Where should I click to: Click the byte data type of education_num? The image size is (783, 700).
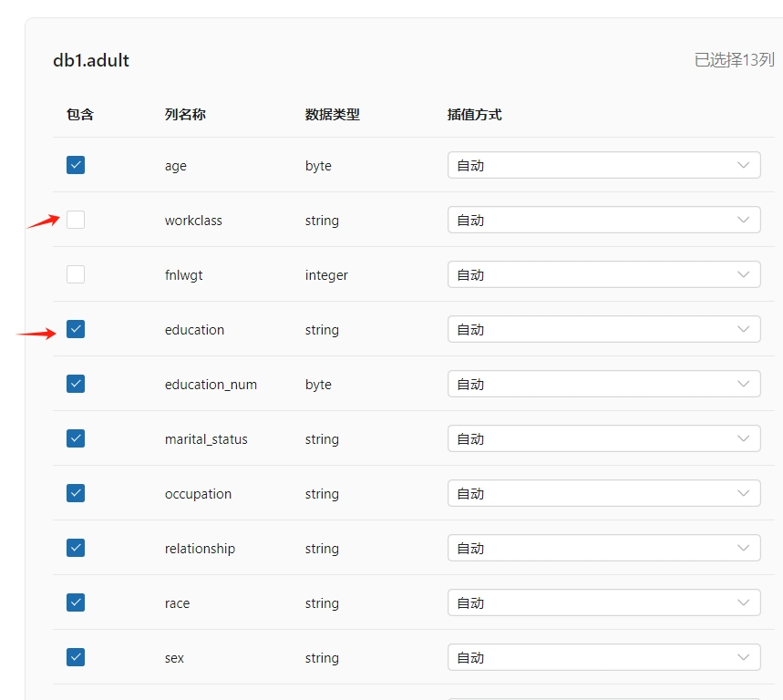click(318, 385)
